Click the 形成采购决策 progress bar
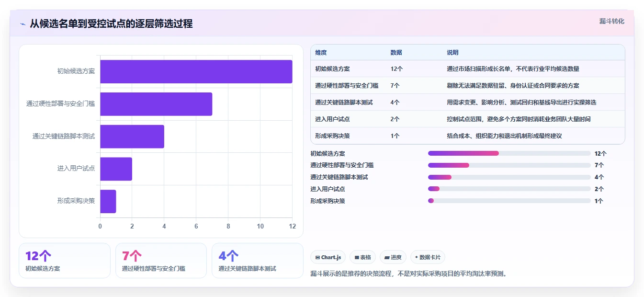 click(509, 201)
